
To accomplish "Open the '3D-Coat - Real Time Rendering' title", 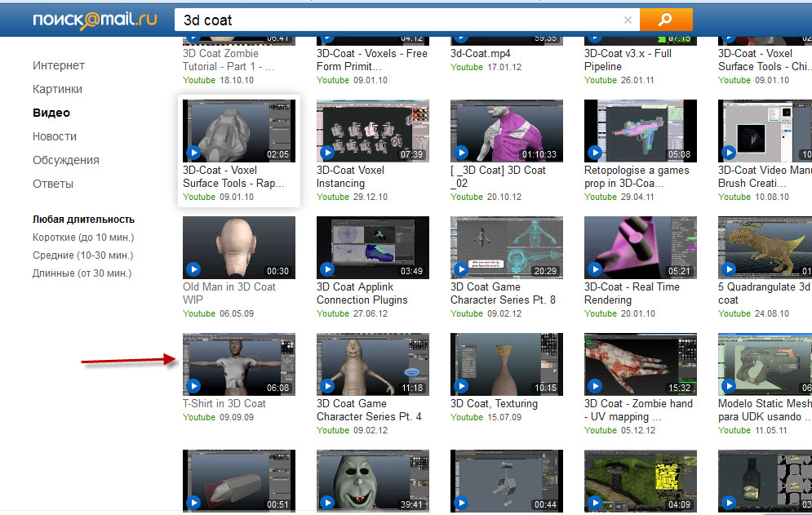I will tap(632, 293).
